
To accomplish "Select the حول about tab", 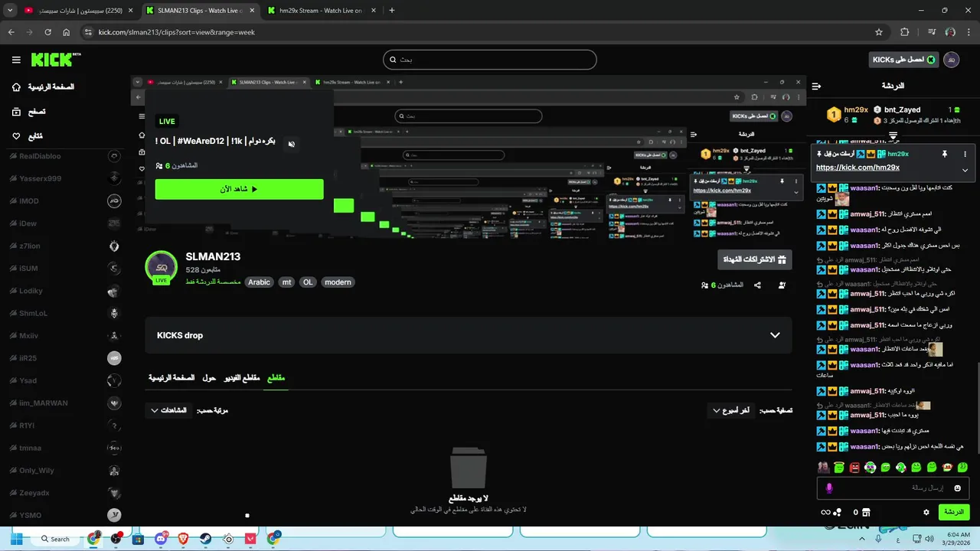I will (209, 377).
